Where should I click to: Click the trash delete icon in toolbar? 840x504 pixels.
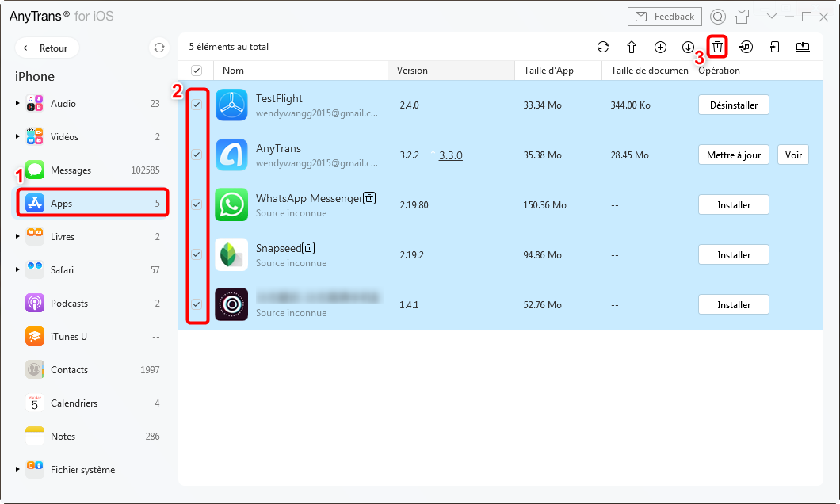(717, 47)
